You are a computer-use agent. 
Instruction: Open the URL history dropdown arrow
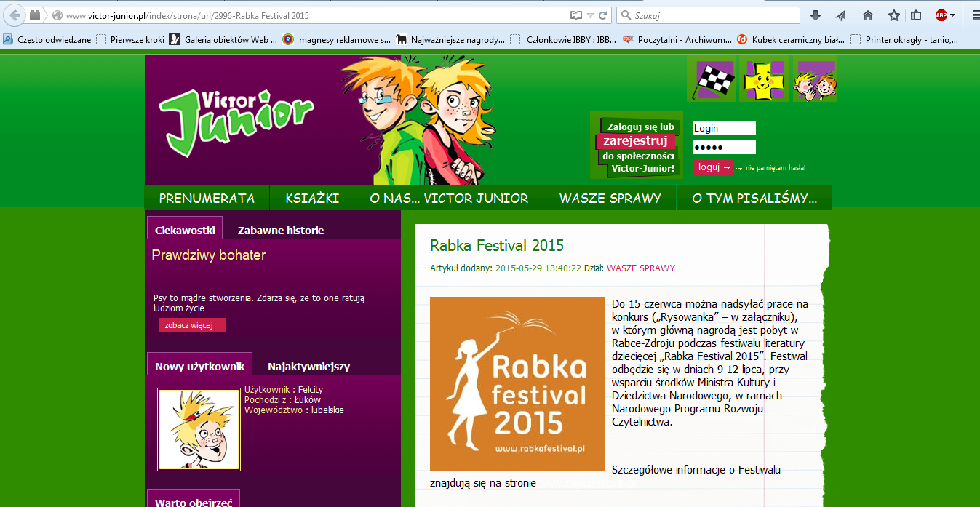click(x=590, y=15)
